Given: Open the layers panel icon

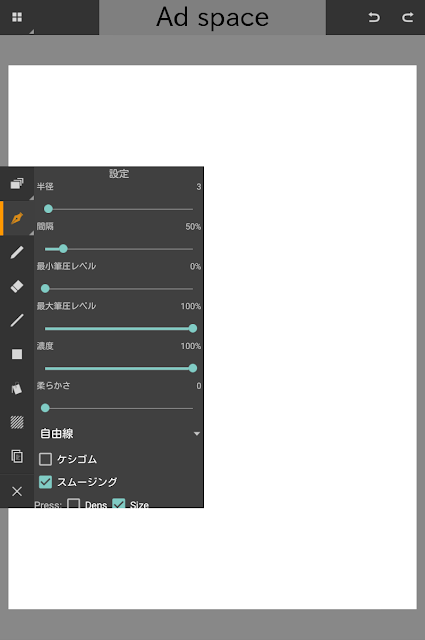Looking at the screenshot, I should coord(17,184).
